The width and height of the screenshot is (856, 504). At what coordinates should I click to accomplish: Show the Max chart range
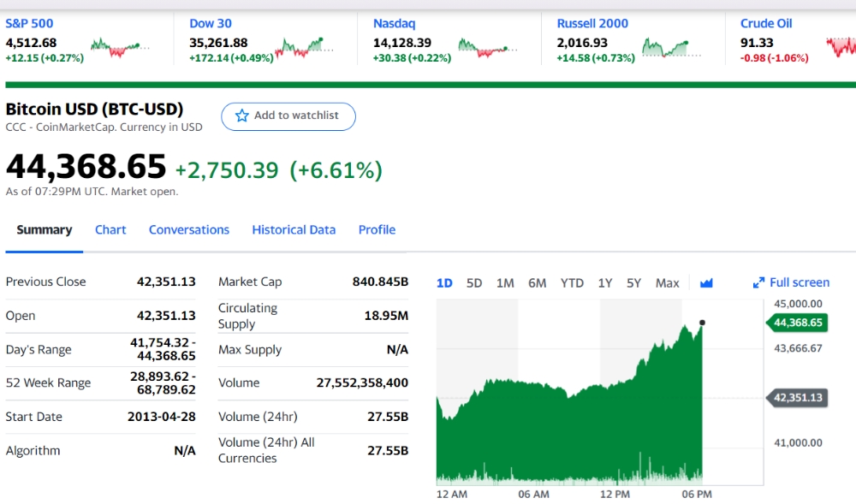[x=667, y=283]
